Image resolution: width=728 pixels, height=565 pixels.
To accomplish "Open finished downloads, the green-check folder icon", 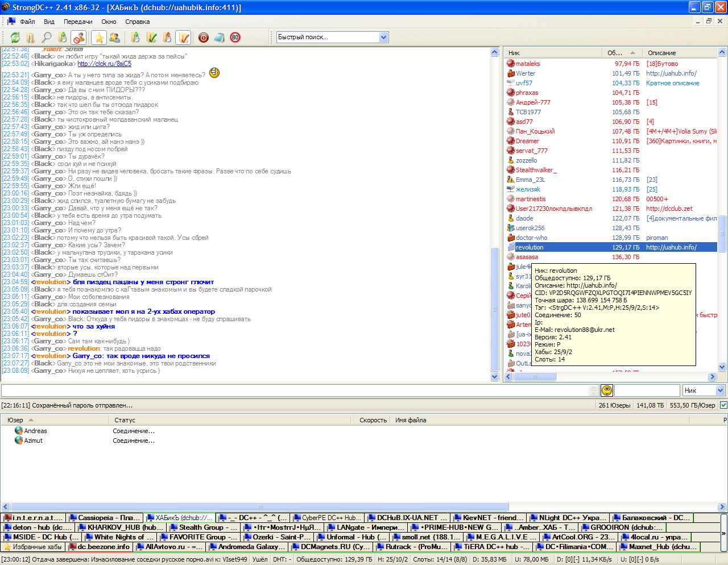I will coord(151,38).
